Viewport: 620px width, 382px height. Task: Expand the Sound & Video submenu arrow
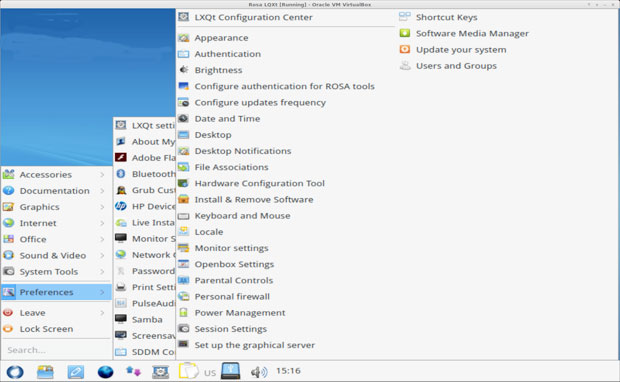point(102,255)
